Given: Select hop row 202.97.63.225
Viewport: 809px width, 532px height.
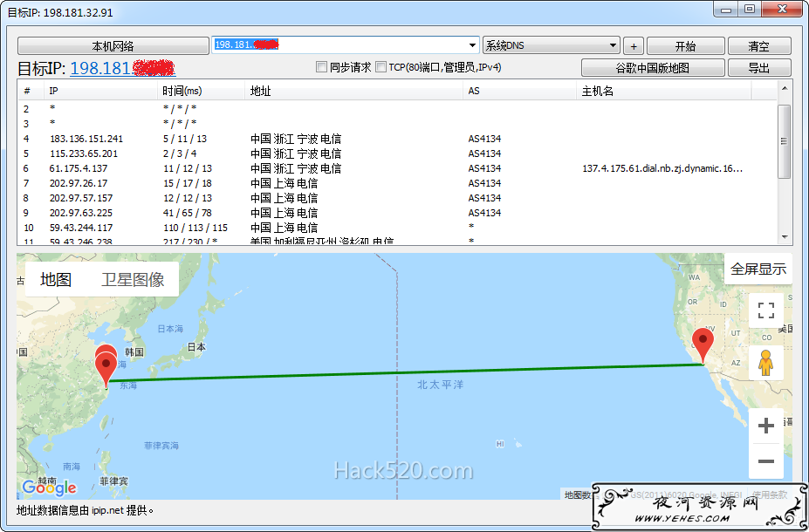Looking at the screenshot, I should pyautogui.click(x=397, y=213).
